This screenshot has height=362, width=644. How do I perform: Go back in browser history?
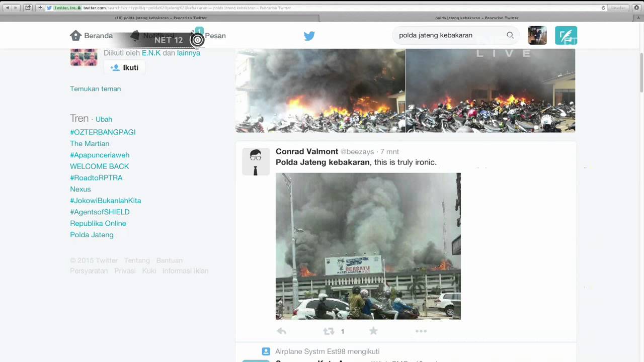[x=7, y=8]
